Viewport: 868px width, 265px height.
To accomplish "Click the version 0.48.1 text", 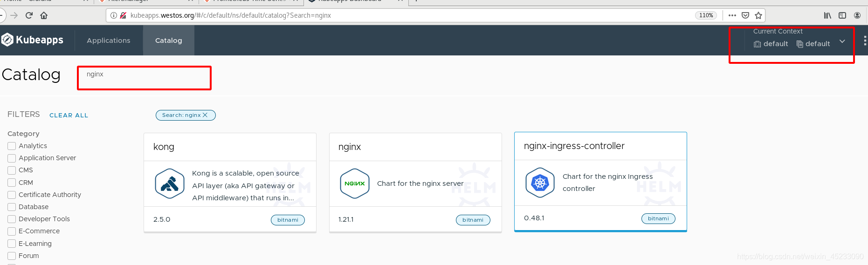I will coord(534,218).
